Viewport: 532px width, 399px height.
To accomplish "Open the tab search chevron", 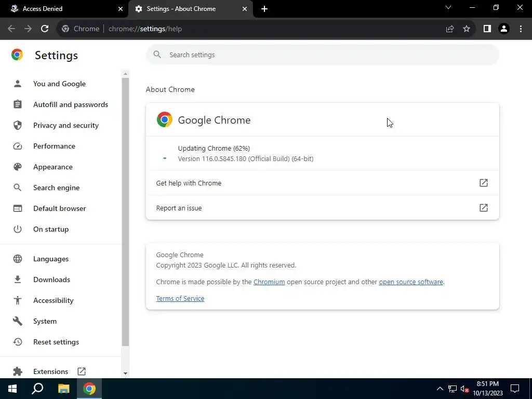I will click(x=448, y=7).
